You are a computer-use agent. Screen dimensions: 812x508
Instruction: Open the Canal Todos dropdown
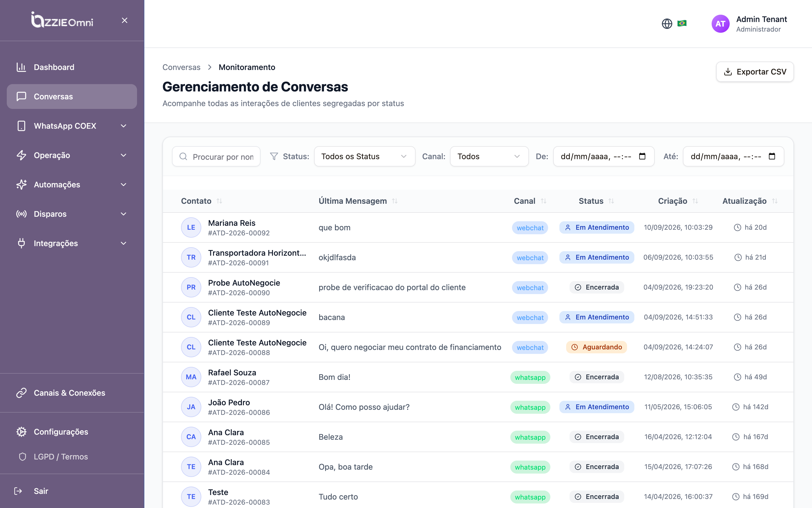tap(489, 156)
